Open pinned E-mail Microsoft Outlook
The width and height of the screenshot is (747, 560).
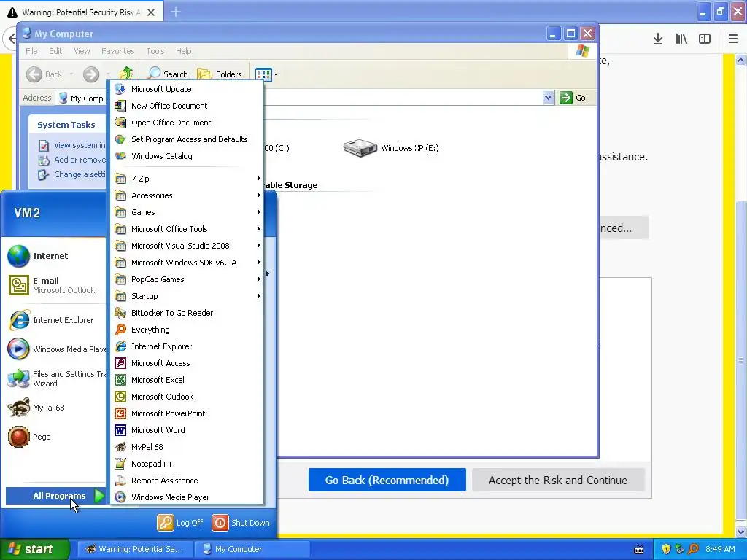tap(55, 285)
